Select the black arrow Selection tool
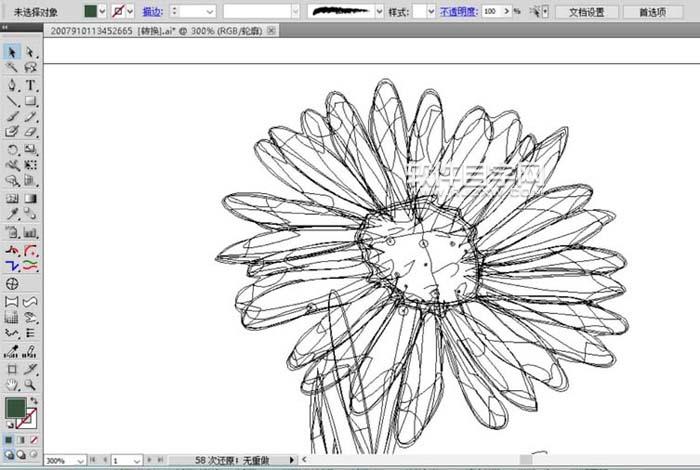The image size is (700, 470). click(12, 52)
